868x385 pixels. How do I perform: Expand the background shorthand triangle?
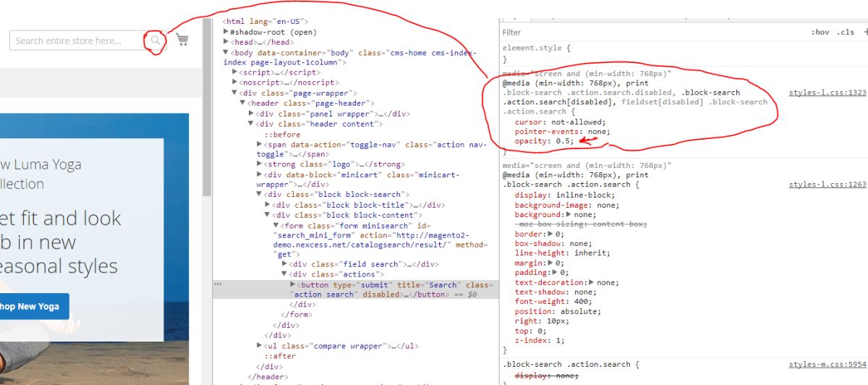click(568, 215)
